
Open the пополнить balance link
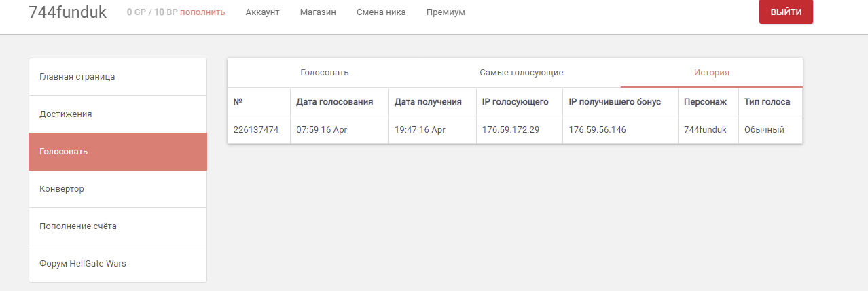click(x=202, y=12)
